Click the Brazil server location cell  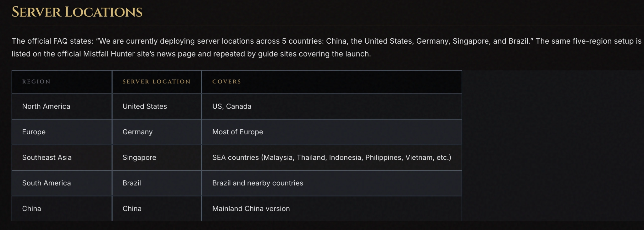click(x=157, y=183)
